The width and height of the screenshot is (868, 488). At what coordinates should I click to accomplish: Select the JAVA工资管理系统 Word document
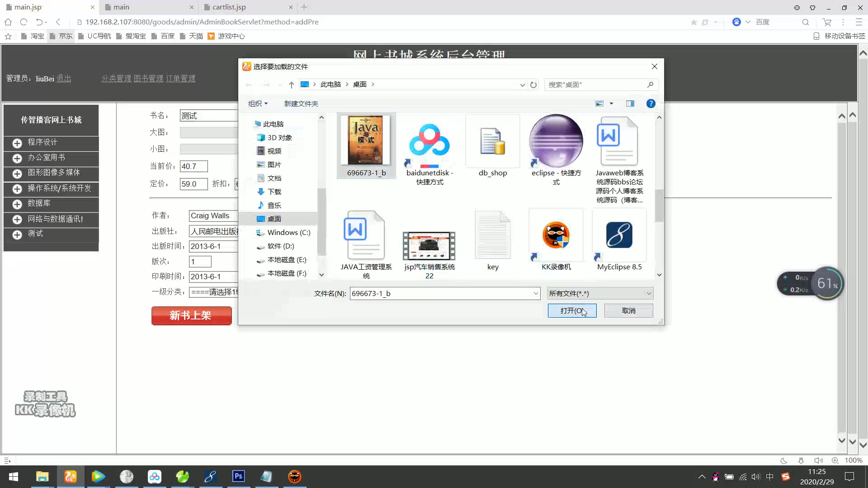coord(366,244)
